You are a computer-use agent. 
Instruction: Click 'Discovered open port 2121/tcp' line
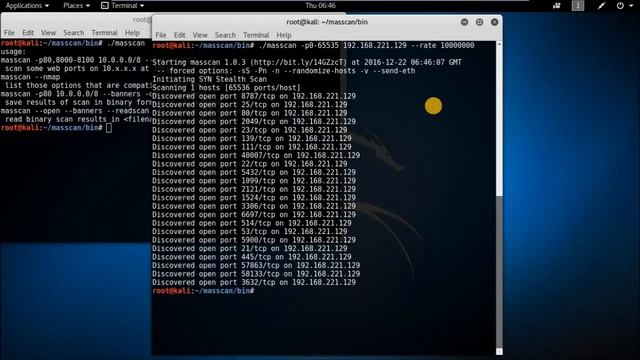(x=254, y=189)
